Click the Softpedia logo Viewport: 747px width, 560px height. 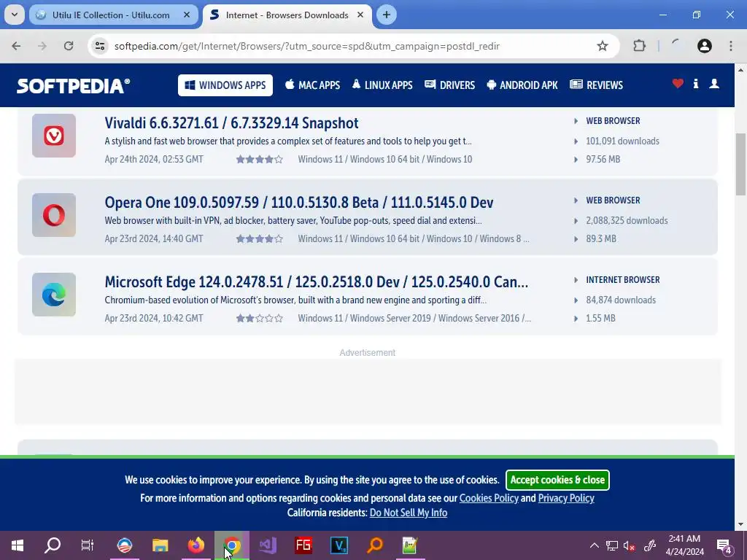click(x=74, y=86)
